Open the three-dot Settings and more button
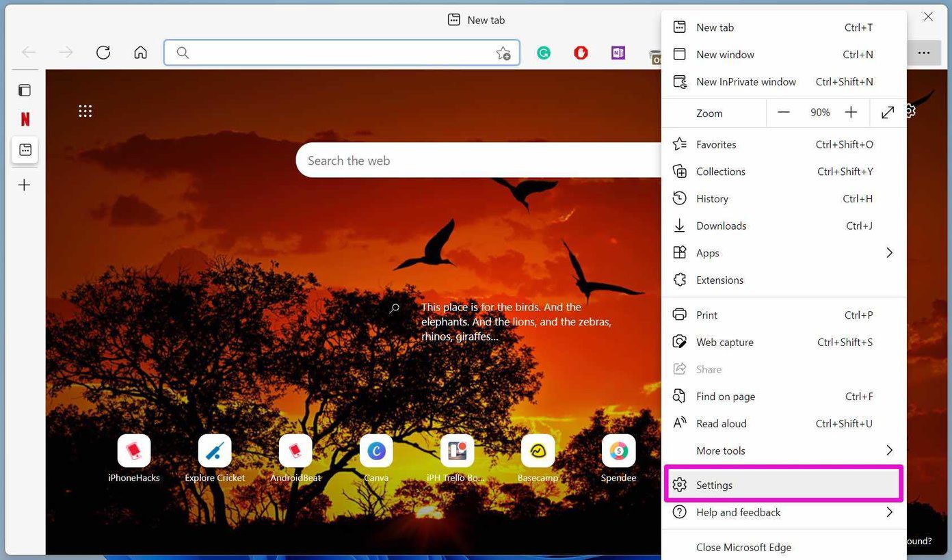952x560 pixels. point(924,53)
